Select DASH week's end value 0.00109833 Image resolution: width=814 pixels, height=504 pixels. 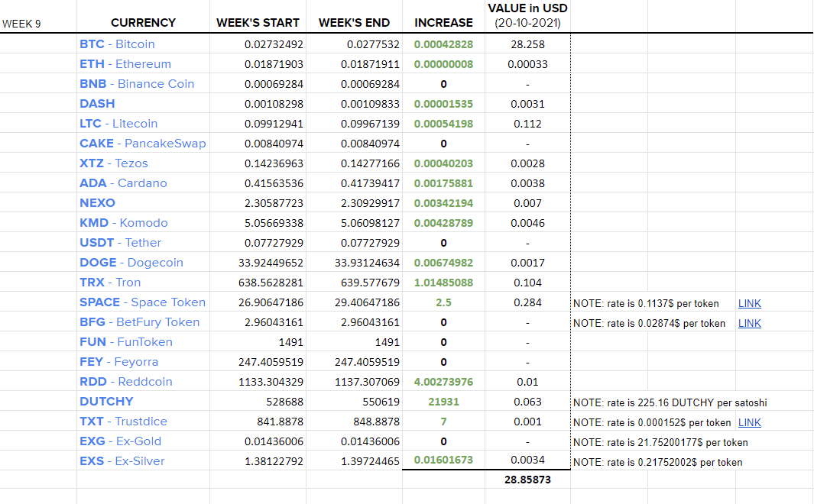(370, 104)
